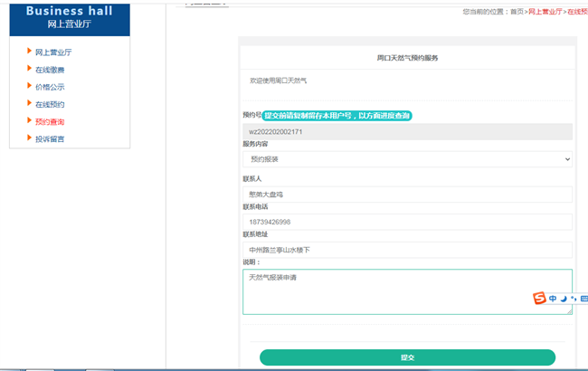
Task: Click the orange arrow beside 投诉留言
Action: click(29, 138)
